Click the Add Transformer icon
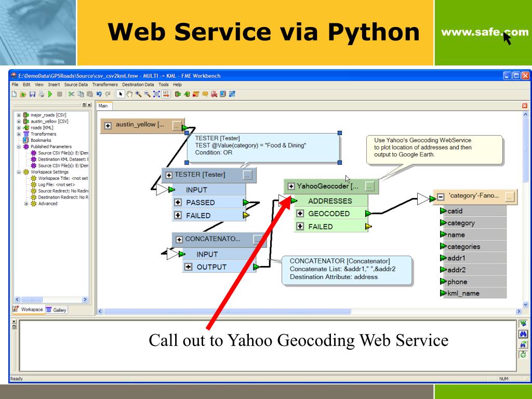The height and width of the screenshot is (399, 532). point(196,94)
